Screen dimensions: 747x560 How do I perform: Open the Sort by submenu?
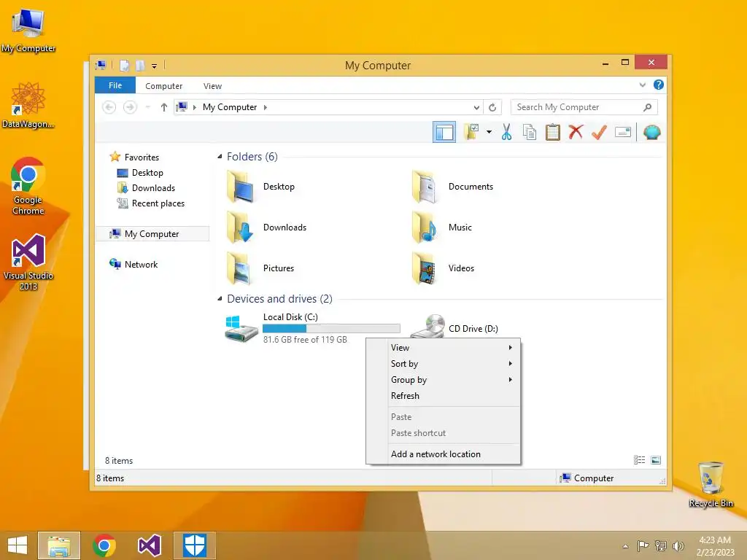443,364
